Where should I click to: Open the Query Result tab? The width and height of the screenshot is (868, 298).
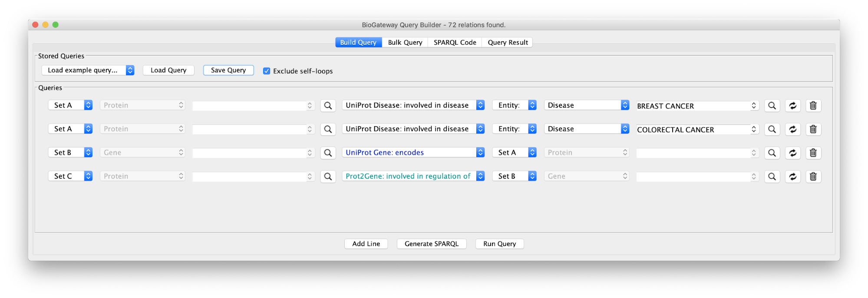click(508, 43)
